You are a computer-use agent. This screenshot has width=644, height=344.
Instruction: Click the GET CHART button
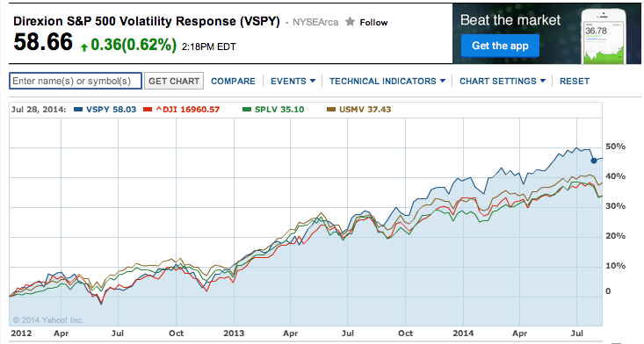tap(174, 81)
